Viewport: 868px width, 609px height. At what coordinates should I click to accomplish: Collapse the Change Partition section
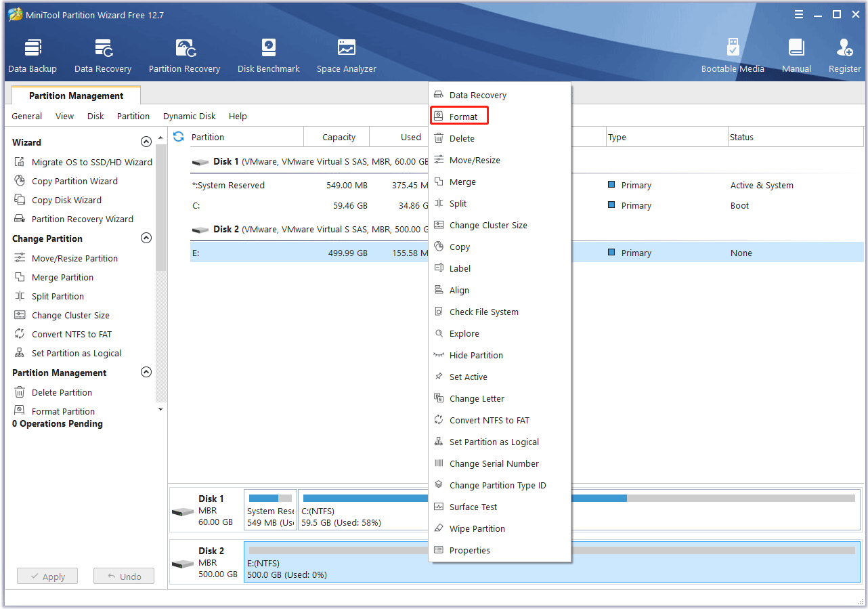(x=146, y=238)
